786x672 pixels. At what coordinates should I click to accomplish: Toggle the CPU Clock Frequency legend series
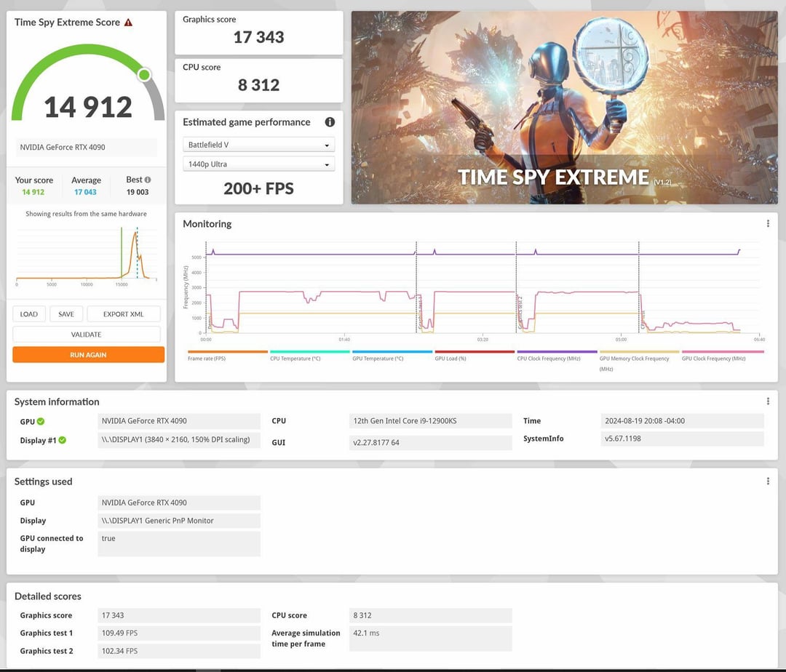(557, 356)
